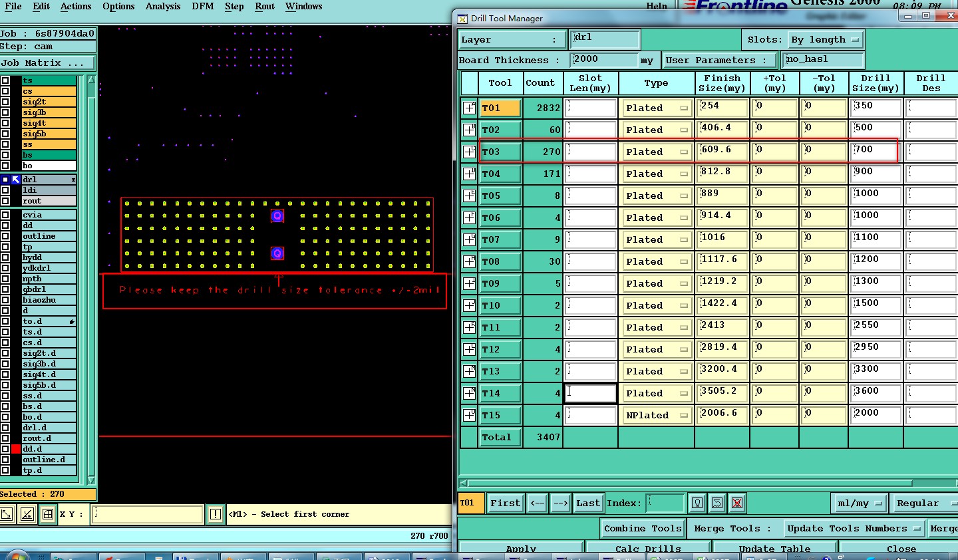Open the Update Tools Numbers dropdown
Image resolution: width=958 pixels, height=560 pixels.
[854, 529]
